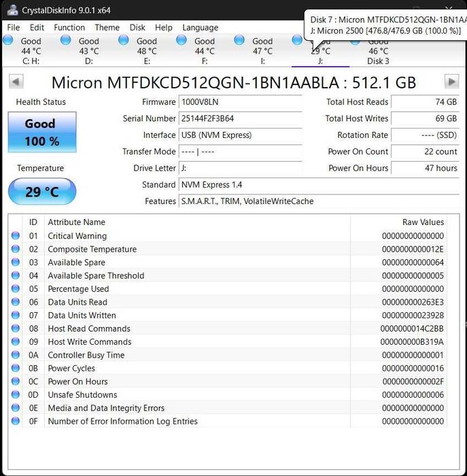Open the Edit menu
The height and width of the screenshot is (476, 467).
click(37, 28)
